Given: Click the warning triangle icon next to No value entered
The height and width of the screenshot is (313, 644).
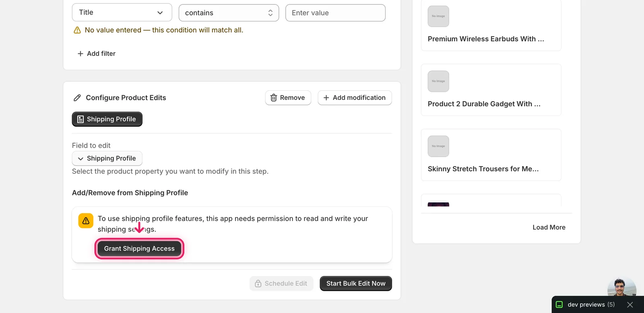Looking at the screenshot, I should 77,30.
